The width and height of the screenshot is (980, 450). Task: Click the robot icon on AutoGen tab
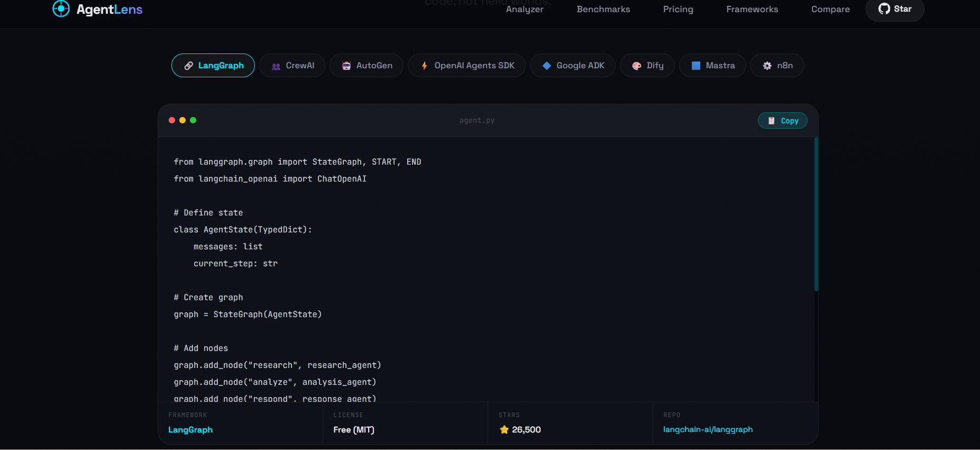tap(346, 66)
